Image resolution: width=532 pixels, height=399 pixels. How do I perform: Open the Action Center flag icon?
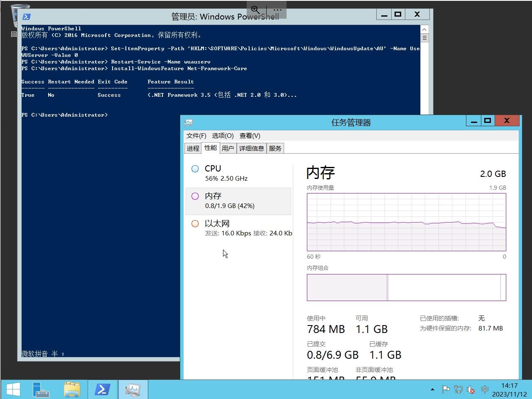tap(446, 389)
